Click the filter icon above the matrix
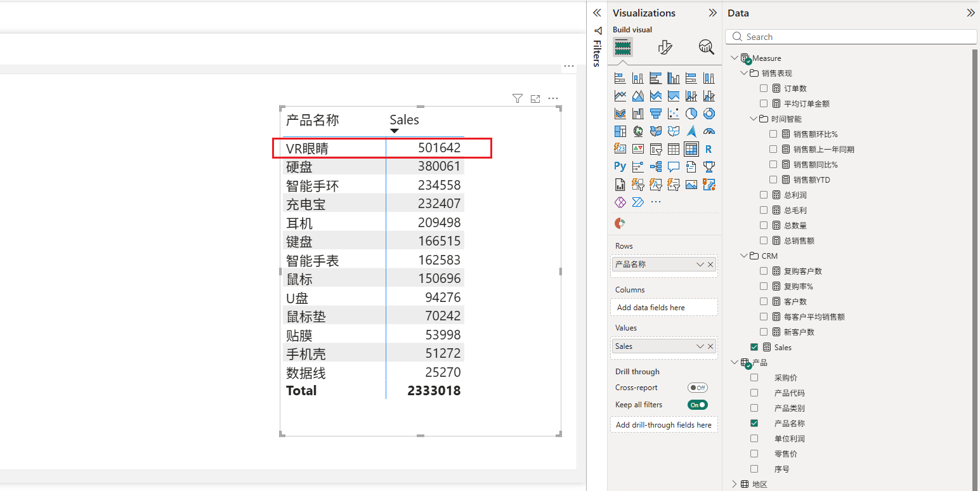Screen dimensions: 980x491 click(x=518, y=98)
